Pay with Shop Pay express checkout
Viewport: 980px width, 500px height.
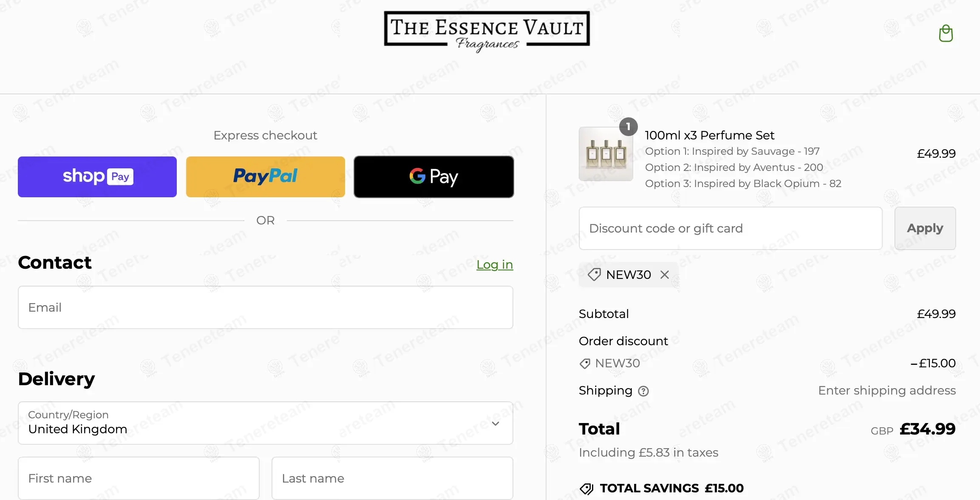pos(97,177)
